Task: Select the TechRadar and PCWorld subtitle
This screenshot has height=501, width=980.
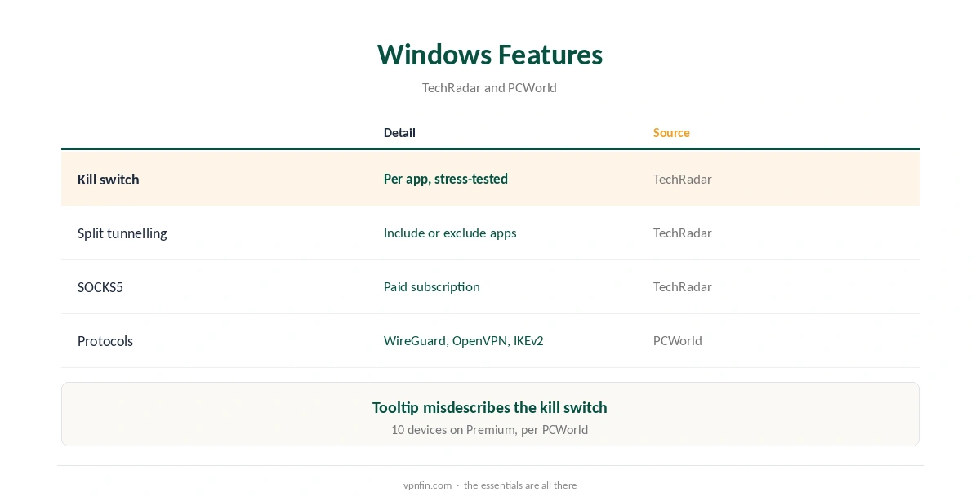Action: coord(489,87)
